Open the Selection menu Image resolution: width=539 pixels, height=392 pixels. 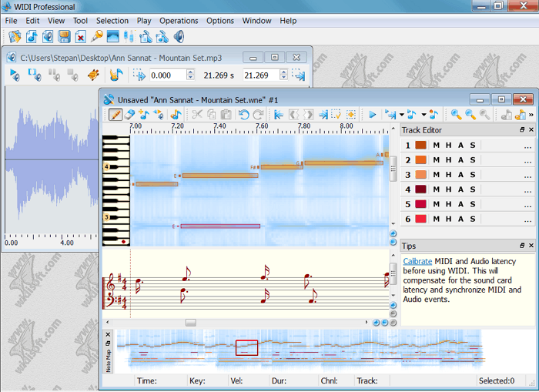tap(112, 21)
